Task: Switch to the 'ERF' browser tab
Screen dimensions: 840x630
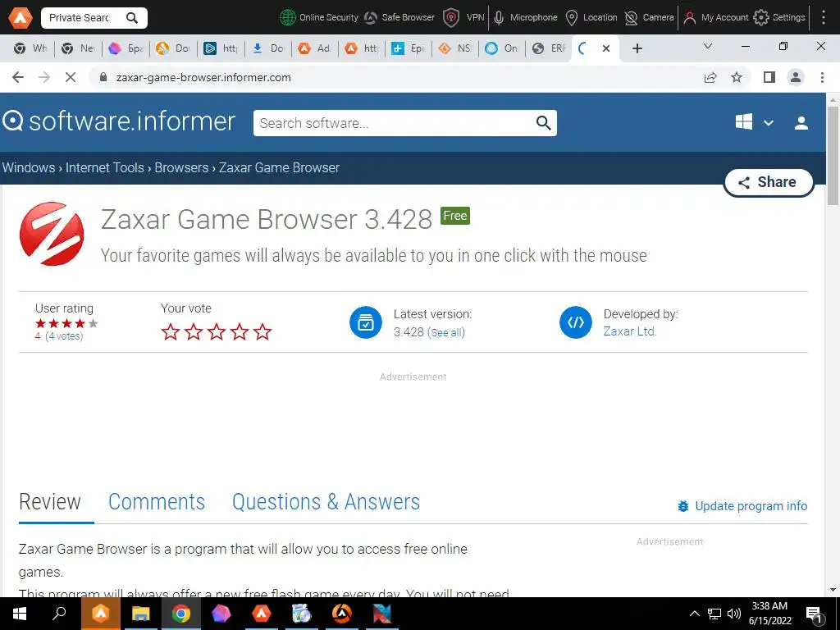Action: pos(550,48)
